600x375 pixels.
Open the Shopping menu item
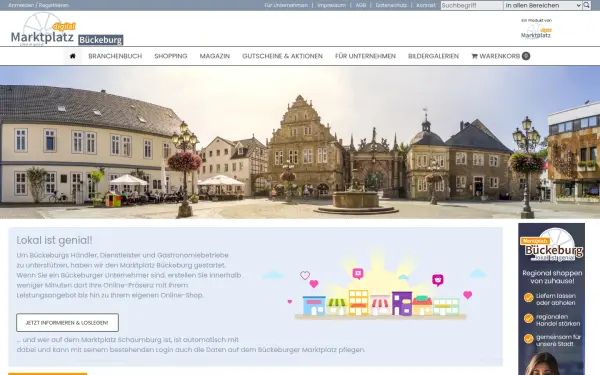(171, 56)
